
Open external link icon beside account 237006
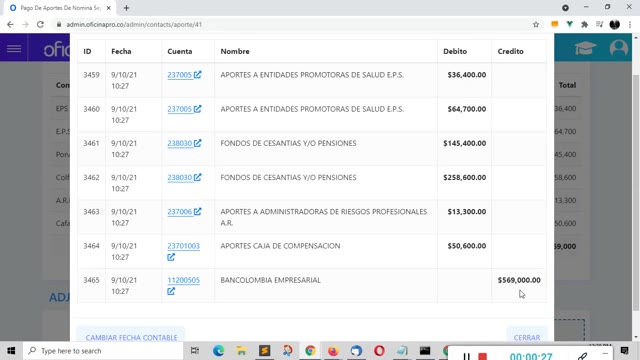point(198,211)
